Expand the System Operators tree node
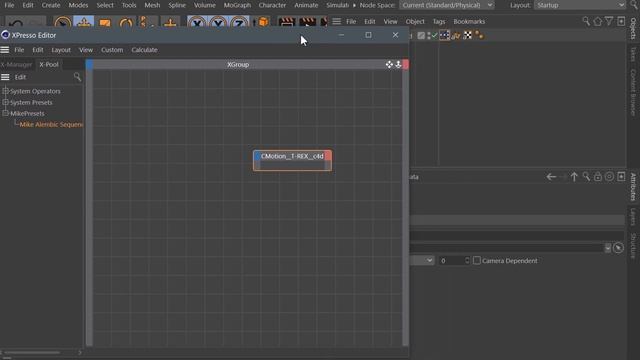The height and width of the screenshot is (360, 640). pos(5,91)
